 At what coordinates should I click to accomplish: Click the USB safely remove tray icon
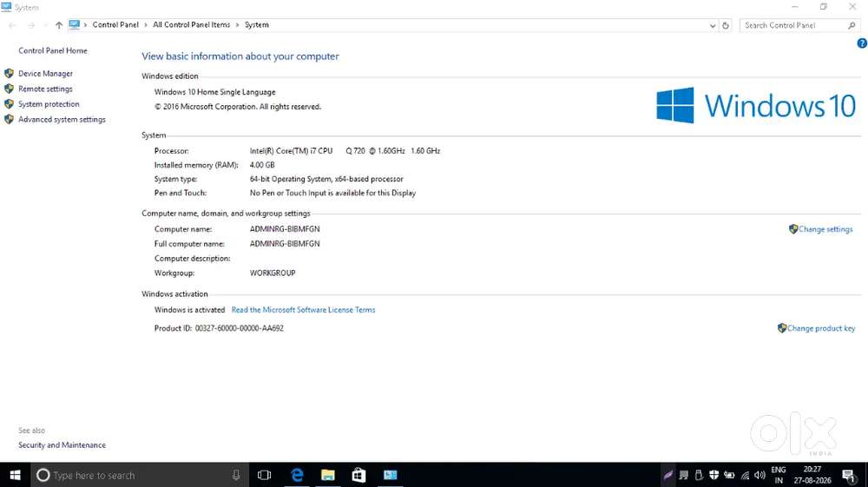(x=699, y=476)
